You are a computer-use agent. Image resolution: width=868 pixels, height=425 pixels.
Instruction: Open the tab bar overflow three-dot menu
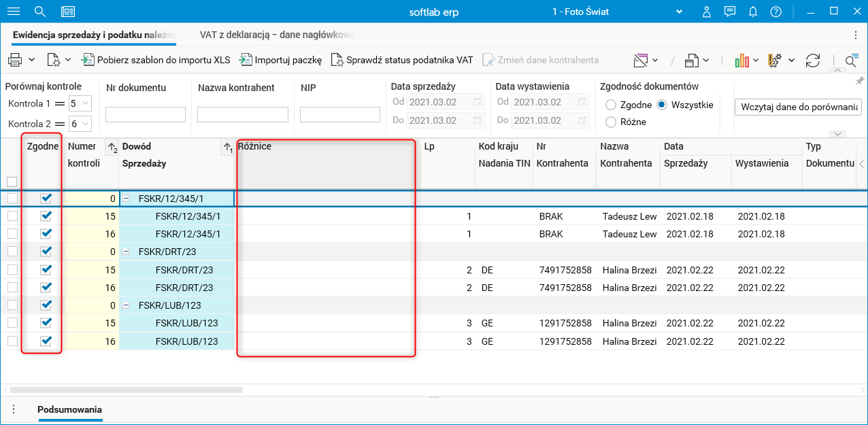[x=855, y=35]
